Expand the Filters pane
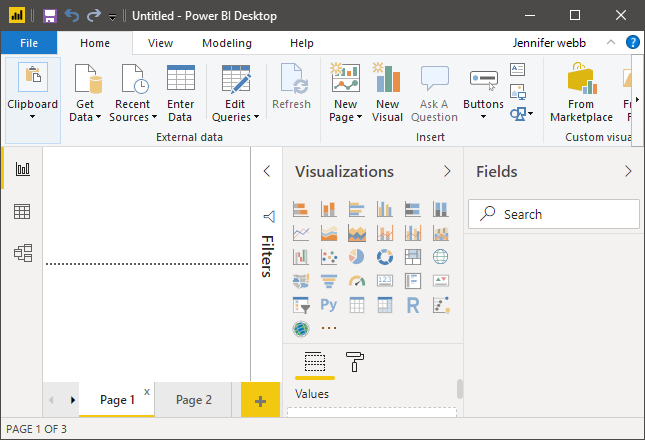Viewport: 645px width, 440px height. coord(267,171)
